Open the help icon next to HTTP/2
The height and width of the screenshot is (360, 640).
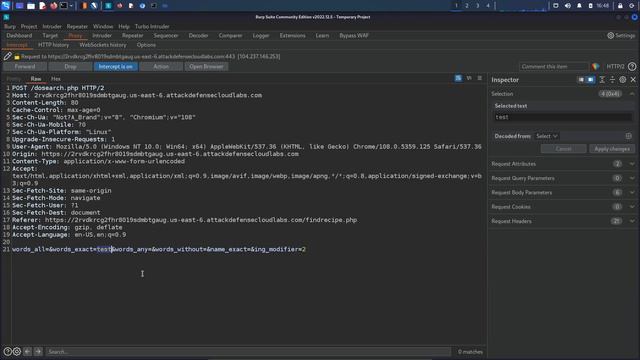(x=632, y=66)
